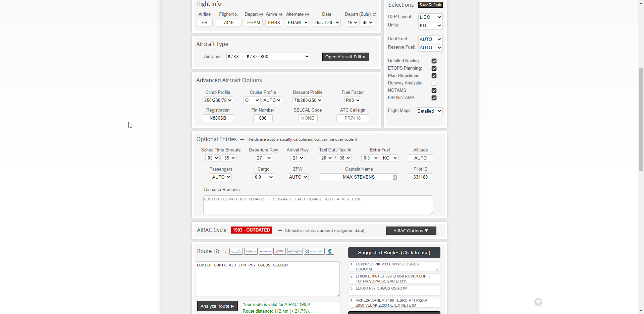Click the weather icon beside Depart

click(x=261, y=14)
